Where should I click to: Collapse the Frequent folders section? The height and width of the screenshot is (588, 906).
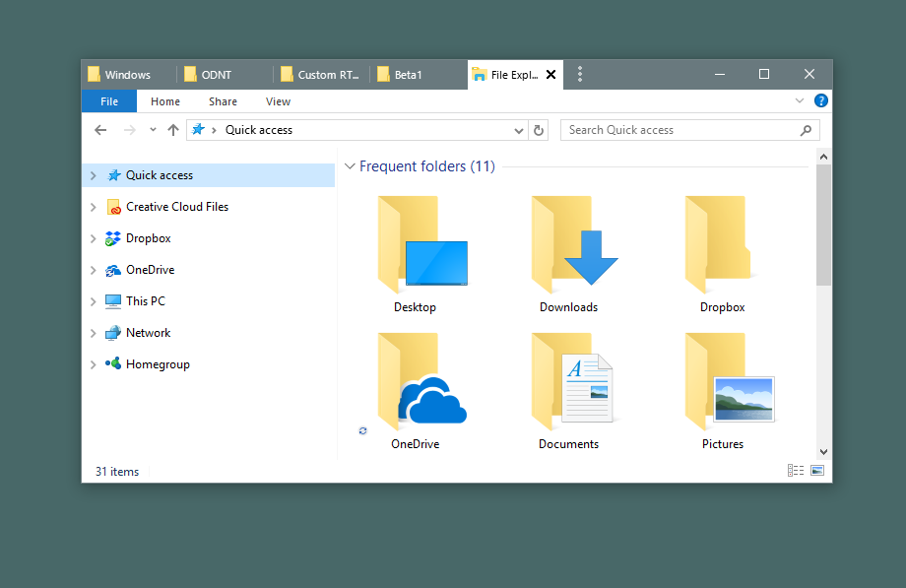click(x=351, y=165)
